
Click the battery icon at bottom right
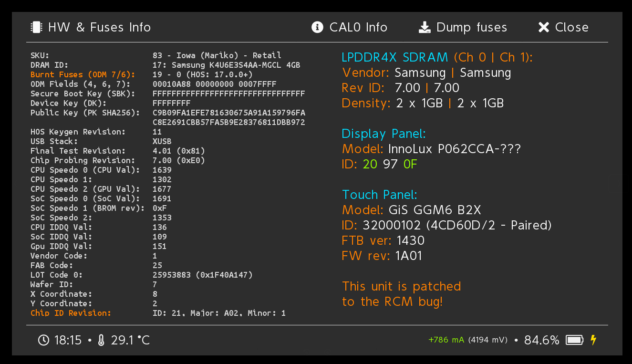point(574,340)
